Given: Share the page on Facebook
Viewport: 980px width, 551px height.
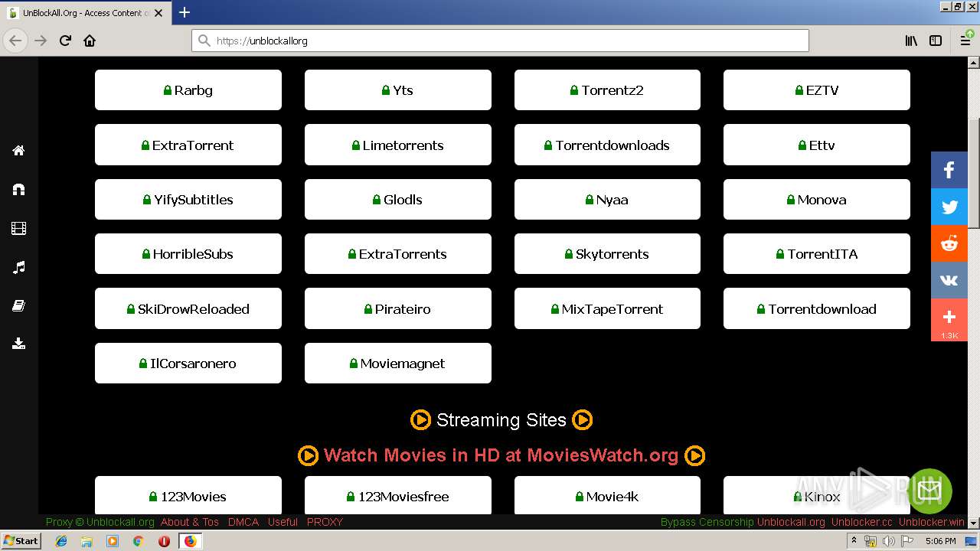Looking at the screenshot, I should pyautogui.click(x=949, y=170).
